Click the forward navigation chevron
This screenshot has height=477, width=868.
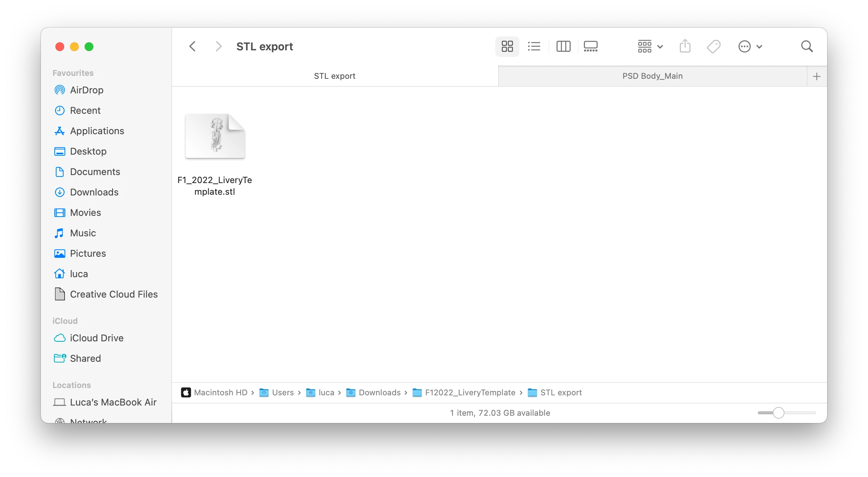tap(218, 46)
